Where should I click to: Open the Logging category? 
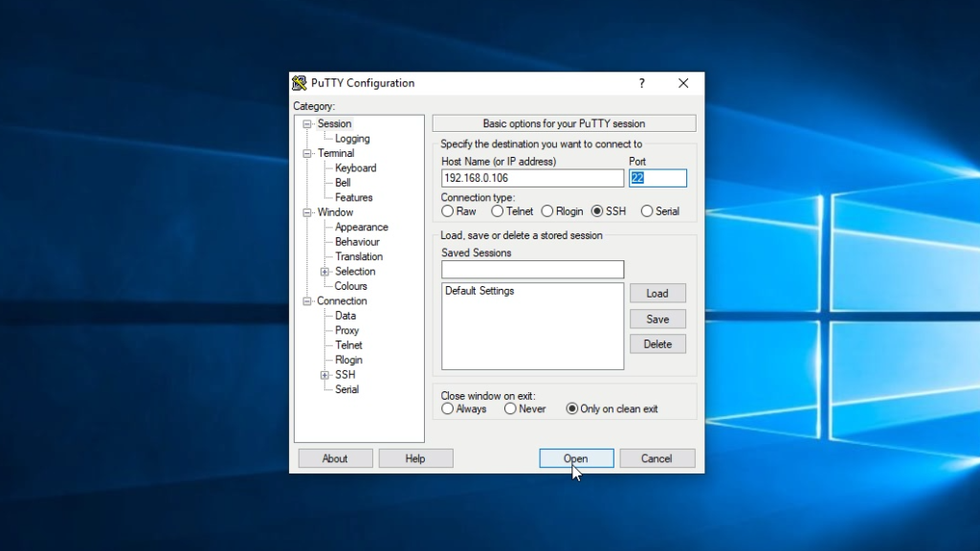(352, 139)
